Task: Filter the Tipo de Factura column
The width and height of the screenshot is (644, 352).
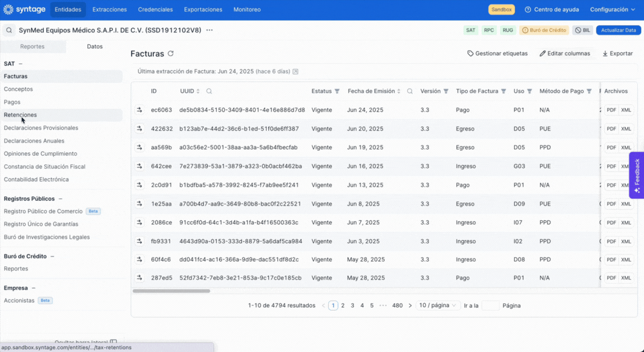Action: point(503,91)
